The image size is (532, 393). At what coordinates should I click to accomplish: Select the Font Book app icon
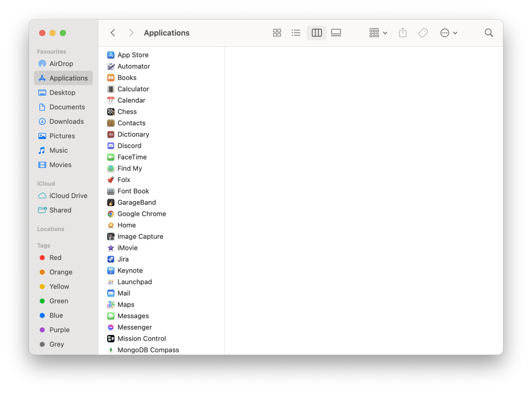(111, 191)
